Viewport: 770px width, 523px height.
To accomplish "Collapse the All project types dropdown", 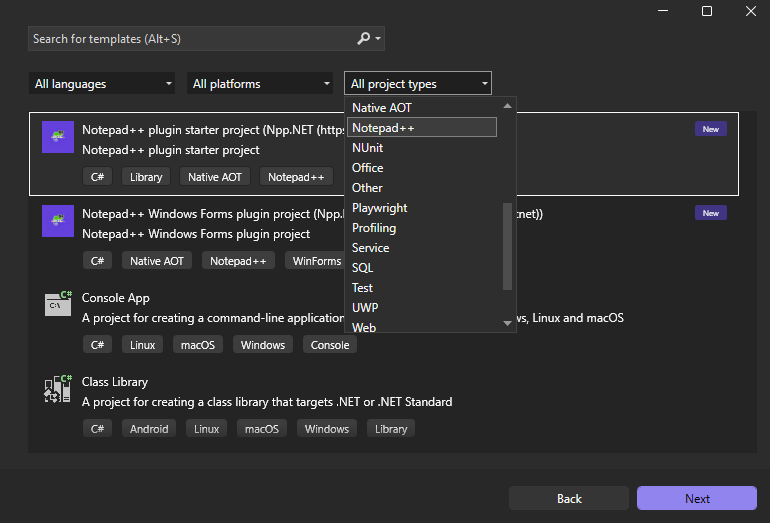I will [418, 84].
